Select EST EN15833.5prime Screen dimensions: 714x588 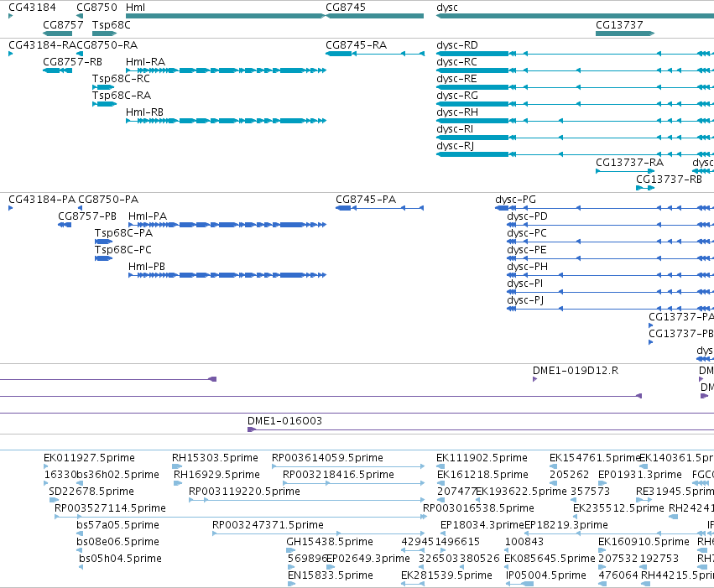(291, 584)
